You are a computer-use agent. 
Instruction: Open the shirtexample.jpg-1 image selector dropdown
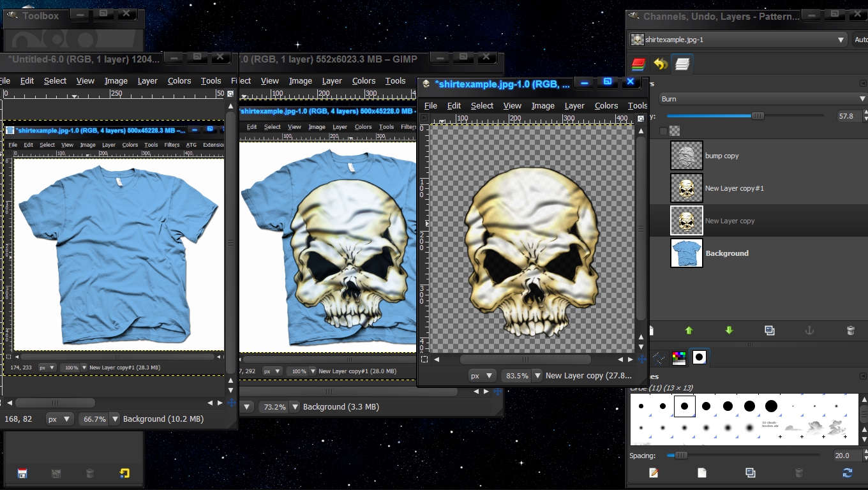(x=738, y=40)
